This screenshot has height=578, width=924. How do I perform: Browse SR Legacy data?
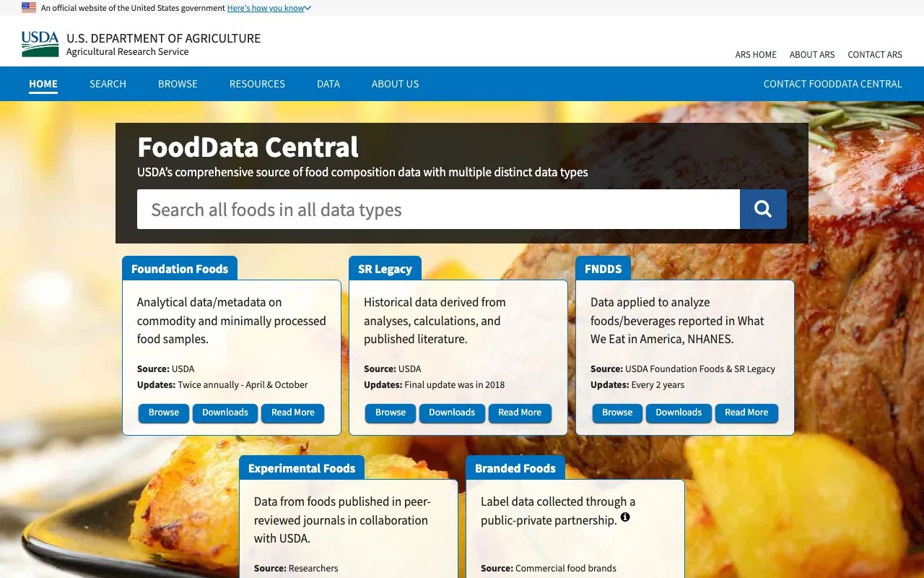click(x=391, y=413)
